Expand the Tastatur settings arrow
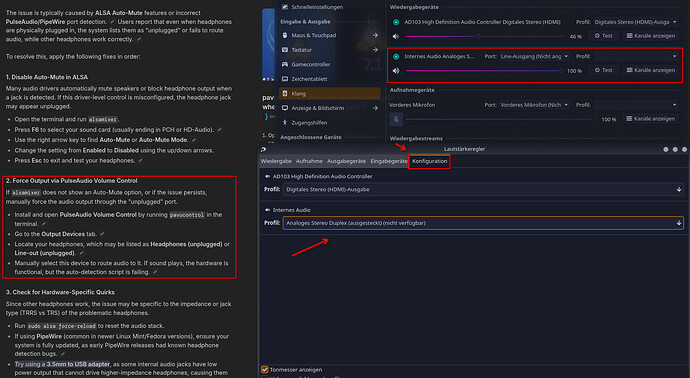 (375, 50)
